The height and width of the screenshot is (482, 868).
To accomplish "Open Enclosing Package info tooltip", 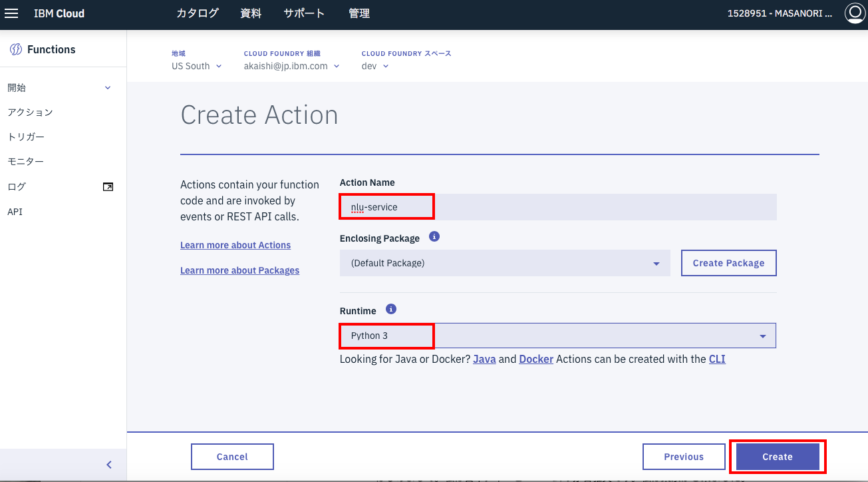I will coord(434,236).
